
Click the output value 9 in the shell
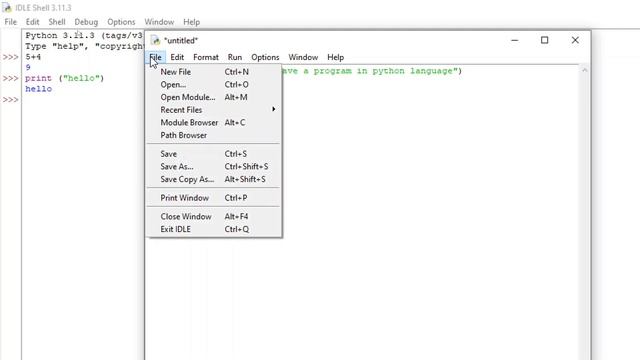28,67
